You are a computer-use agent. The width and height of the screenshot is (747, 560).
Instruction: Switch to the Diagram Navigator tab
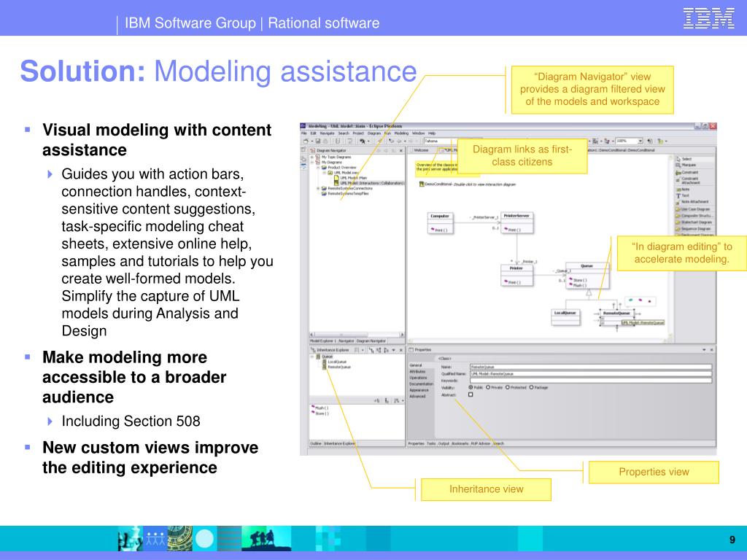tap(371, 341)
